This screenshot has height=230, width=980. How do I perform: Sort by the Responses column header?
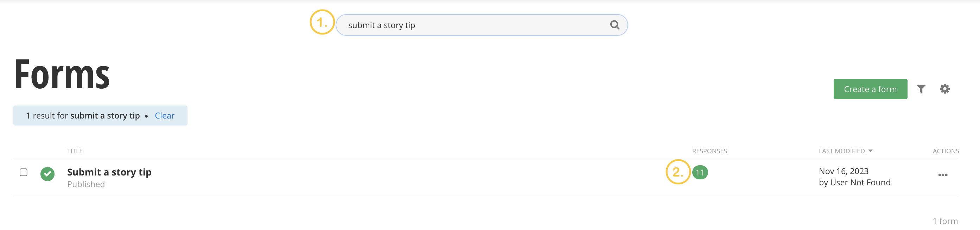(x=709, y=151)
